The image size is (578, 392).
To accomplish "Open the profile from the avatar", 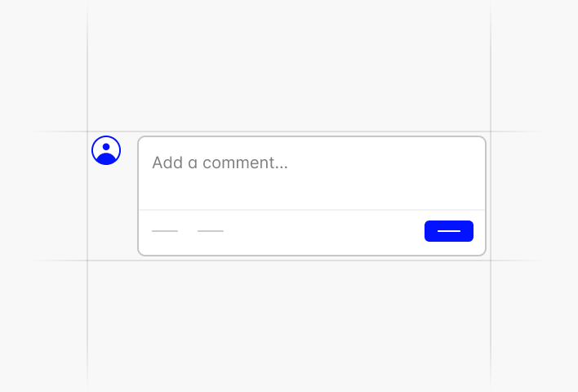I will point(106,150).
